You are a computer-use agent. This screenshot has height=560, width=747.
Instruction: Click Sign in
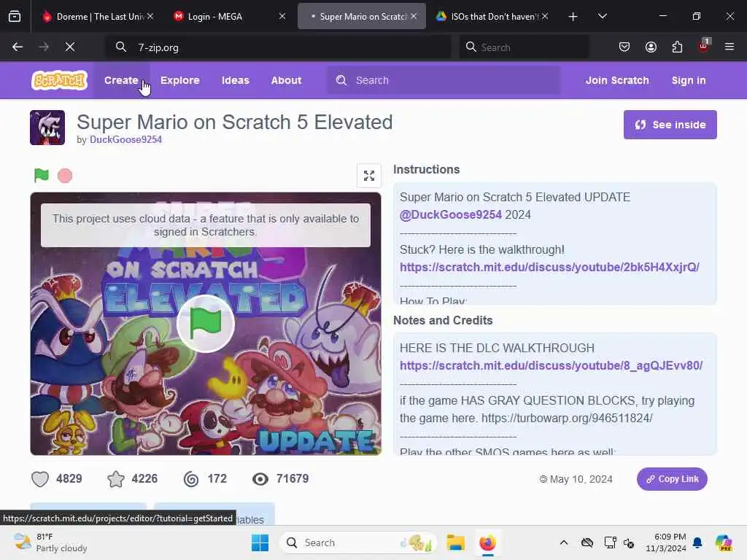click(x=689, y=80)
